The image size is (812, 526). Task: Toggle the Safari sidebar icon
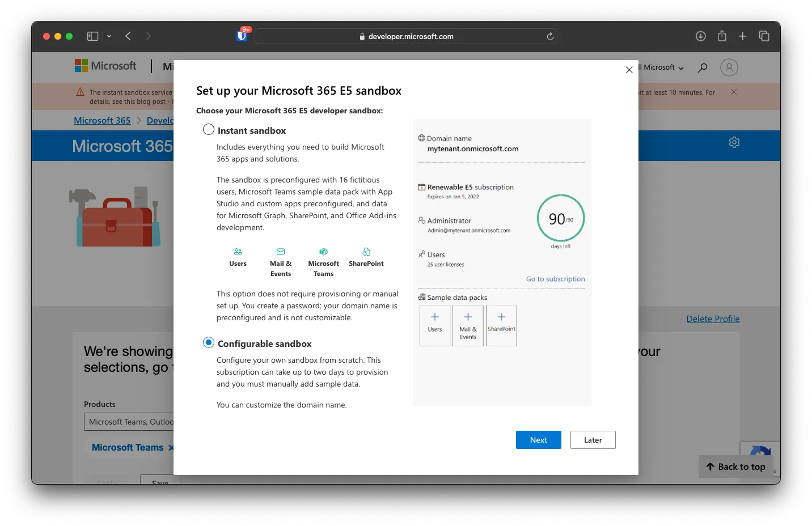point(92,36)
